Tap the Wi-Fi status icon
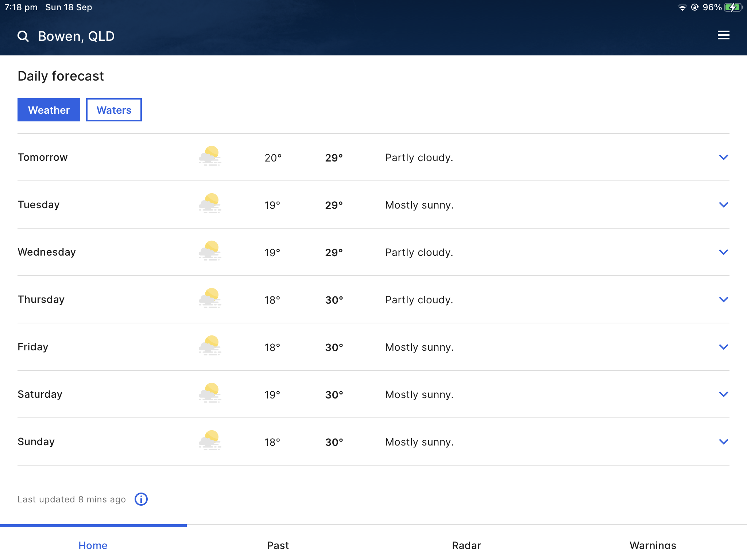The width and height of the screenshot is (747, 560). [682, 7]
